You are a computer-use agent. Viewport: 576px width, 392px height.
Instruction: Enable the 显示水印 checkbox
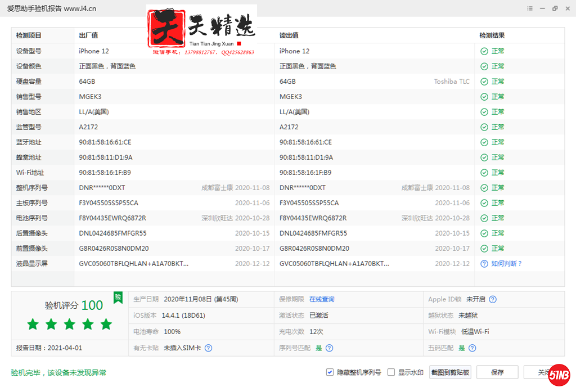pos(391,372)
